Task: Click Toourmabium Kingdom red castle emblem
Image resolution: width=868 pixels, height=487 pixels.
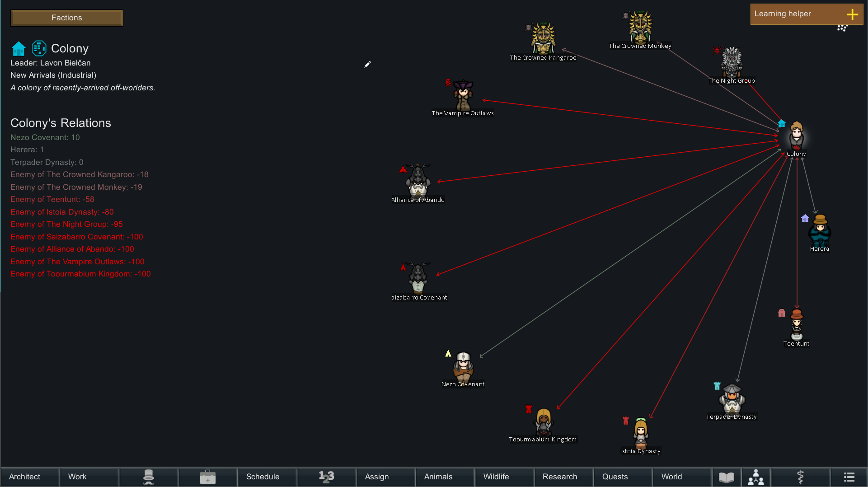Action: pos(529,409)
